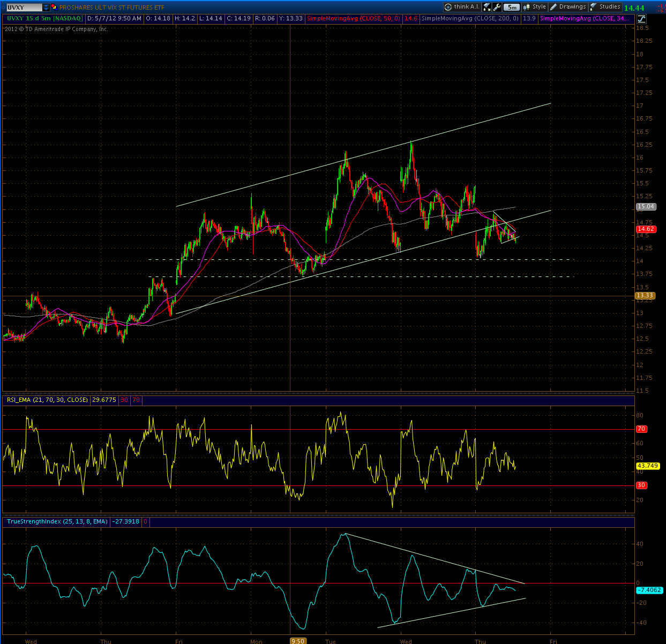The width and height of the screenshot is (666, 644).
Task: Open the symbol selector dropdown arrow
Action: (x=46, y=8)
